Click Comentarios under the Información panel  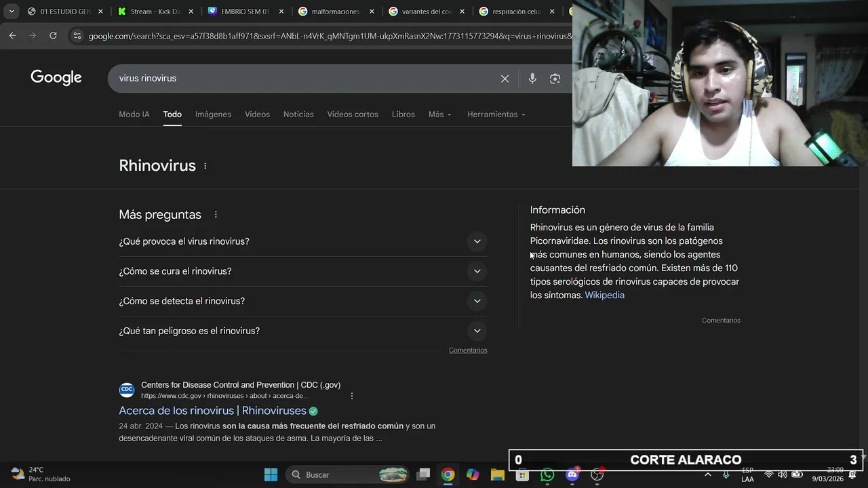(x=721, y=321)
